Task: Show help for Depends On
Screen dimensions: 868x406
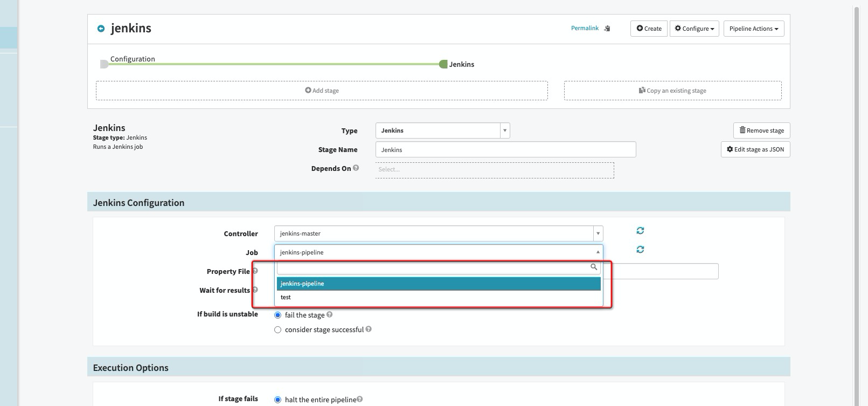Action: 356,168
